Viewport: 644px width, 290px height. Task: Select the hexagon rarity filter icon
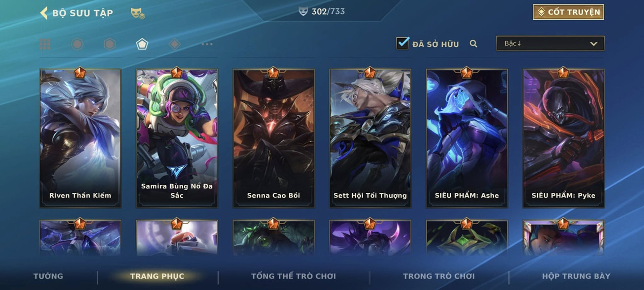pyautogui.click(x=110, y=44)
